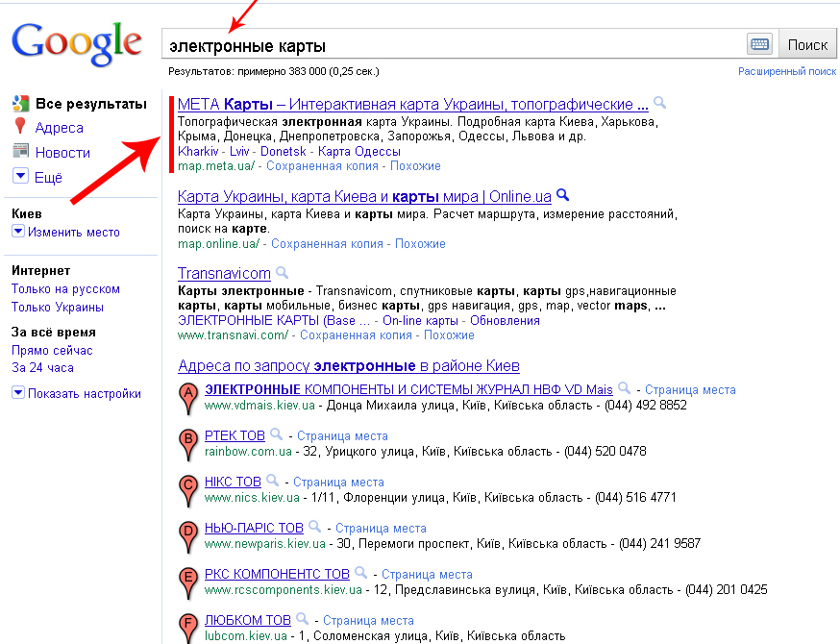The width and height of the screenshot is (840, 644).
Task: Click the Google logo
Action: [77, 44]
